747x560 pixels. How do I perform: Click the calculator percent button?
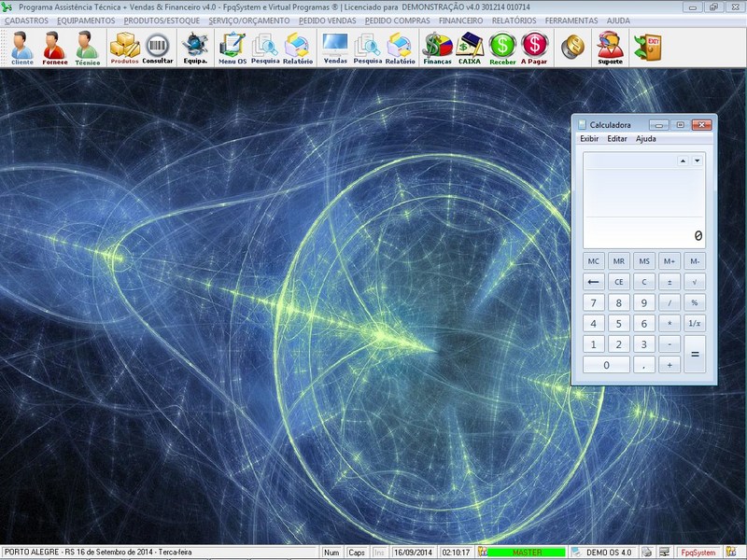695,302
